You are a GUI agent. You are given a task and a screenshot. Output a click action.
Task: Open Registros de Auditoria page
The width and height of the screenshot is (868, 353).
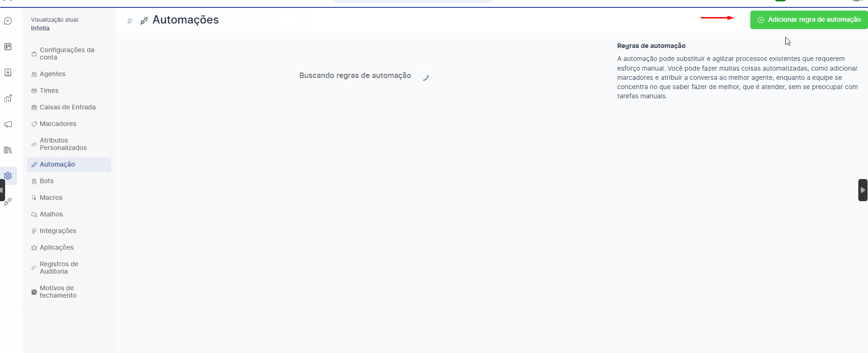tap(59, 268)
